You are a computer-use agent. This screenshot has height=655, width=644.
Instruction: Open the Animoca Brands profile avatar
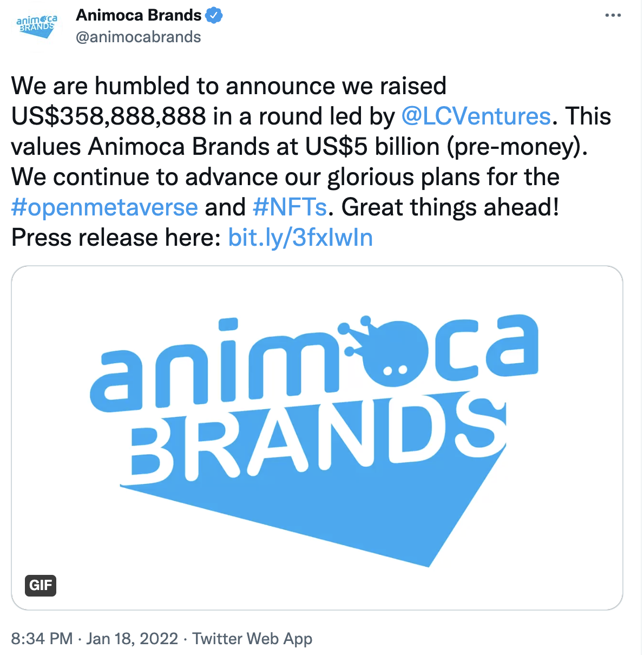click(36, 26)
